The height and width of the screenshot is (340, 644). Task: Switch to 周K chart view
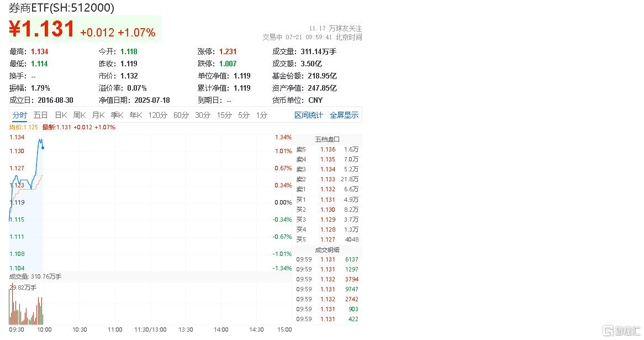point(80,115)
